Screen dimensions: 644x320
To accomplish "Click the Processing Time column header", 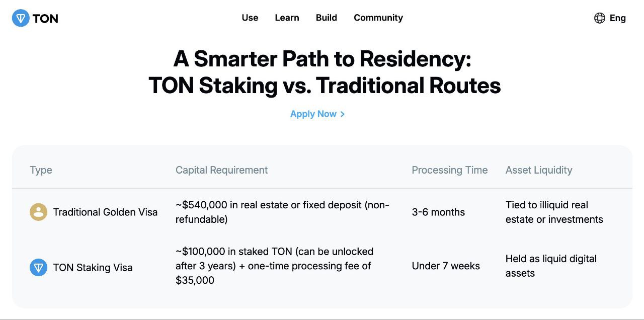I will click(449, 170).
